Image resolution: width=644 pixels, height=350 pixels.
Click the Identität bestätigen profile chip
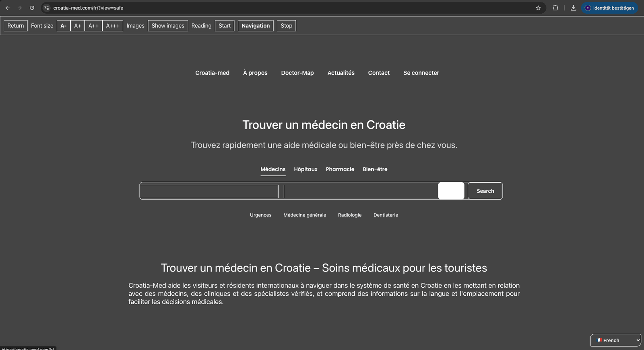(609, 8)
